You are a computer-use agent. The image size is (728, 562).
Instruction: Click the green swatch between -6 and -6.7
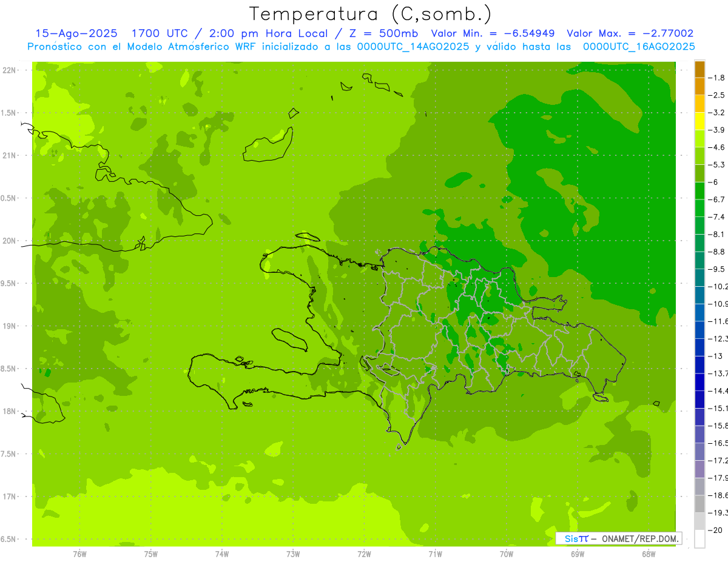pyautogui.click(x=699, y=190)
